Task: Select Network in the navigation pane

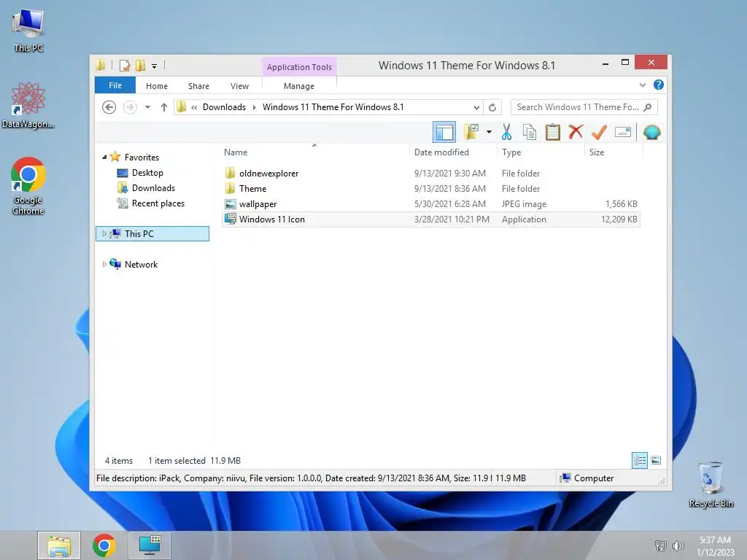Action: [141, 264]
